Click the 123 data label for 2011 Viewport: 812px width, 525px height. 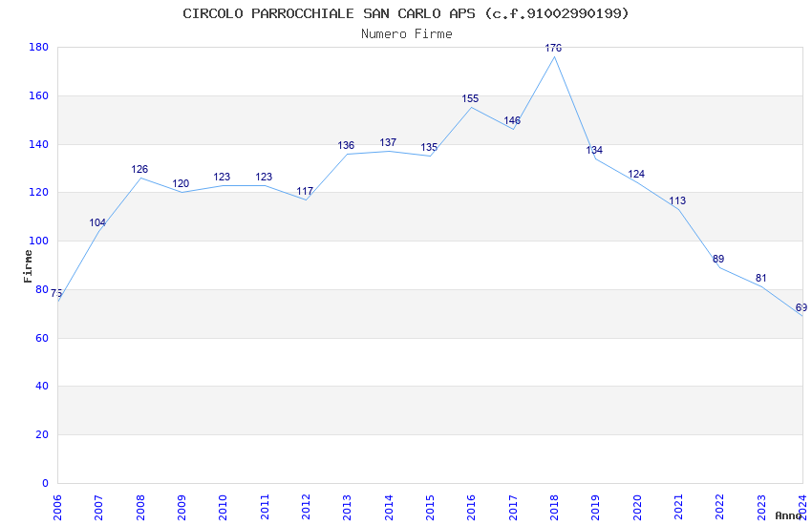[264, 177]
